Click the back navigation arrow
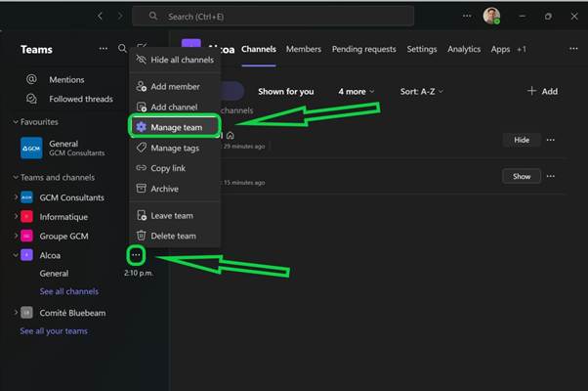Screen dimensions: 588x391 click(100, 17)
